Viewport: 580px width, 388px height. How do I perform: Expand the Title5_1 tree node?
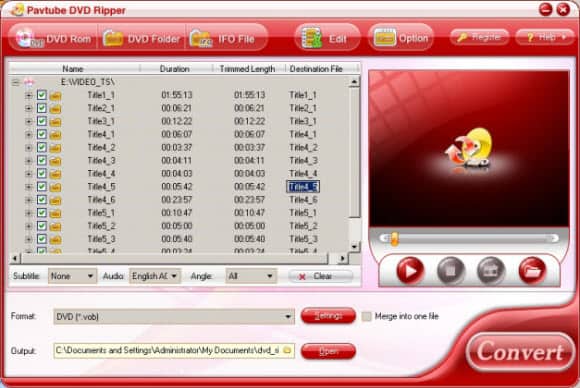(x=28, y=213)
